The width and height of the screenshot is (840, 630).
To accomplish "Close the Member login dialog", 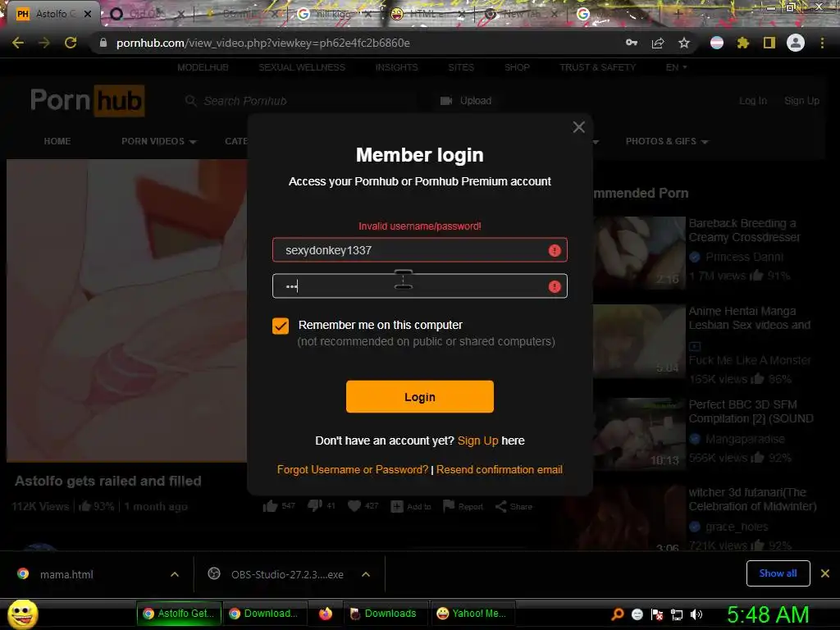I will 578,127.
